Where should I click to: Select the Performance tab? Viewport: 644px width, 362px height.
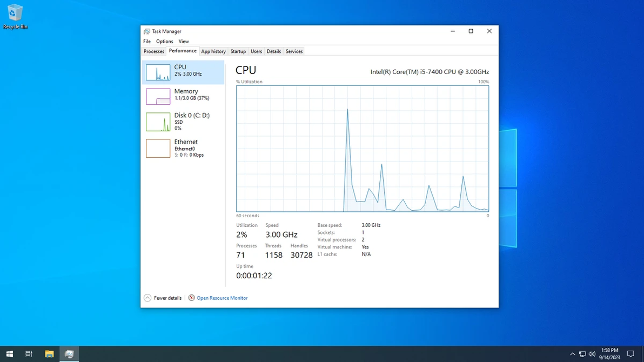point(183,51)
